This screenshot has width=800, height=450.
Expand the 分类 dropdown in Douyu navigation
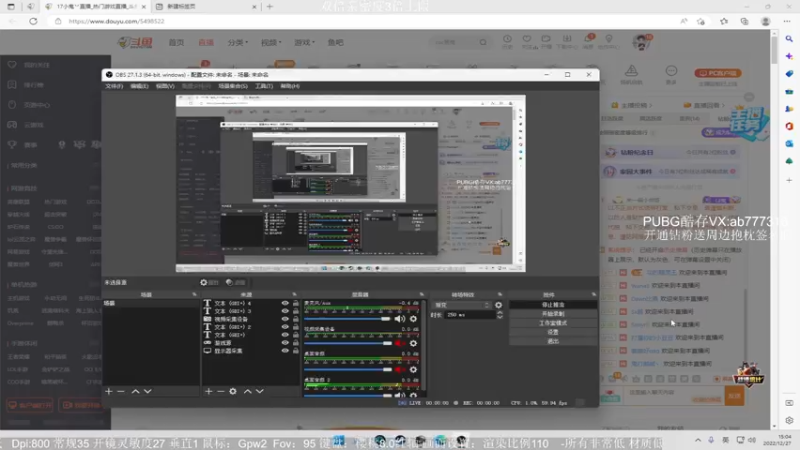[238, 42]
